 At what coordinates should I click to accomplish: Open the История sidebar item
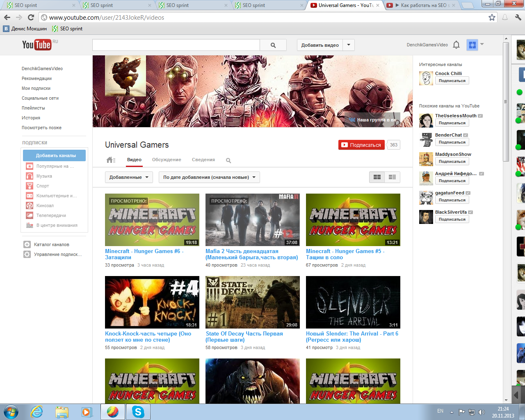(31, 118)
